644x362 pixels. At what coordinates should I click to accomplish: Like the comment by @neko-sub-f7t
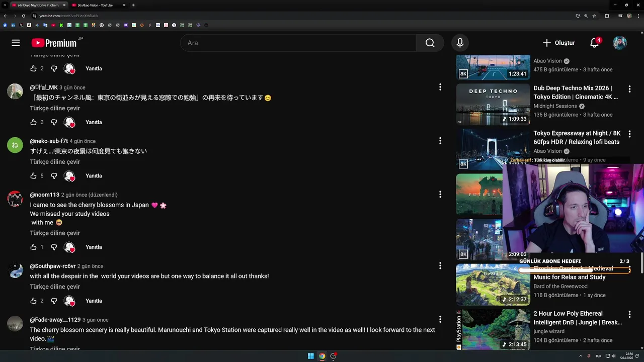coord(33,176)
